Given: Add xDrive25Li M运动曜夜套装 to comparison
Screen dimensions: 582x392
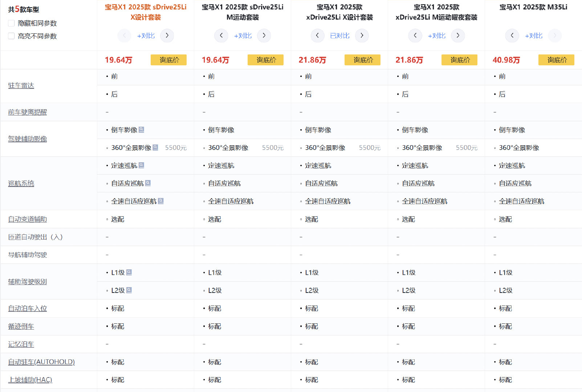Looking at the screenshot, I should (437, 36).
